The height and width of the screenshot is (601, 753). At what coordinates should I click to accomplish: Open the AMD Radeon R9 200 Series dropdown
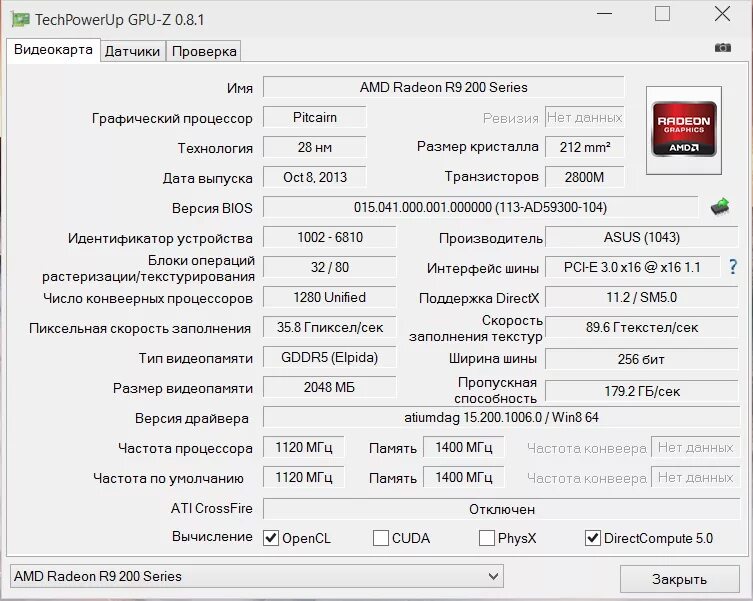pyautogui.click(x=256, y=576)
